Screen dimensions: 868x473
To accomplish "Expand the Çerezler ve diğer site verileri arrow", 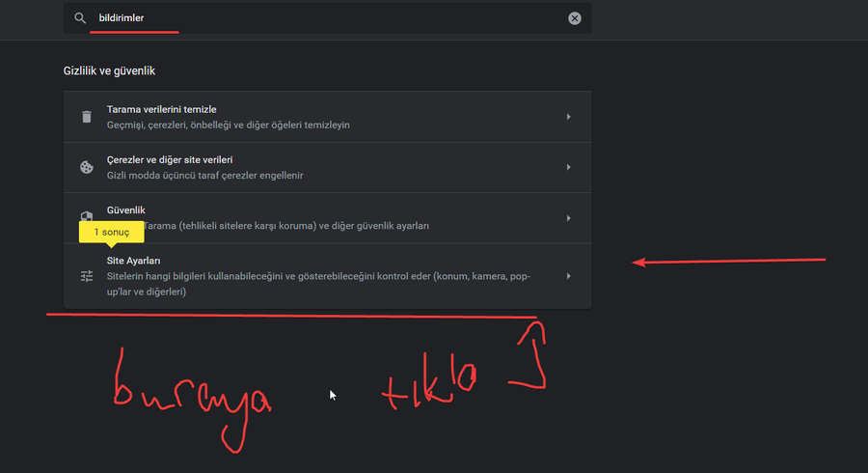I will 568,167.
